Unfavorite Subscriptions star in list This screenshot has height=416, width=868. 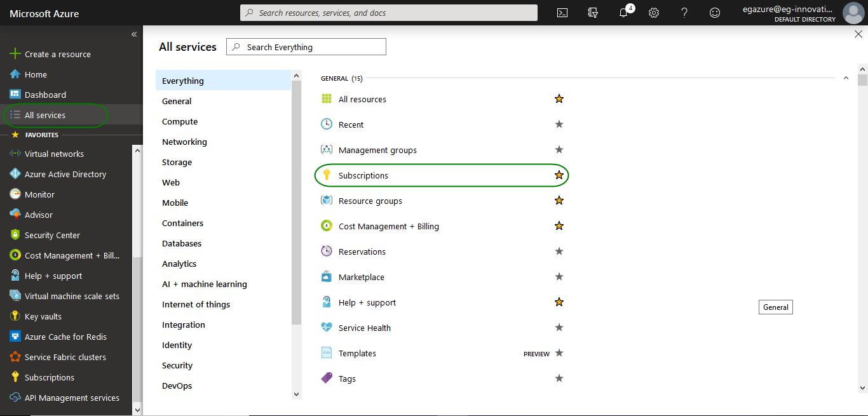(559, 175)
